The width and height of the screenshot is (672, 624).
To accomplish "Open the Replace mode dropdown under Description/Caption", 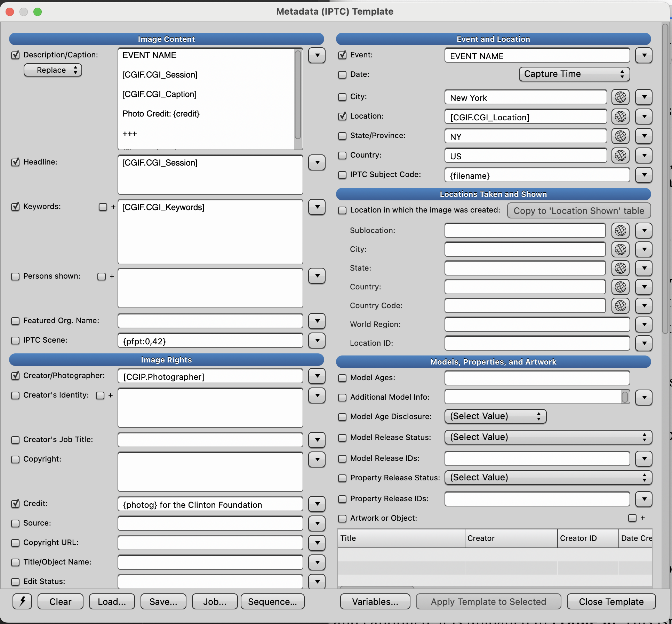I will click(53, 70).
